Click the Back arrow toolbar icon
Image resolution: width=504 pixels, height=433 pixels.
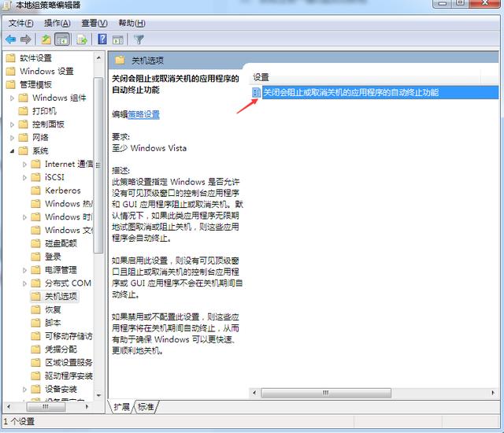point(10,39)
